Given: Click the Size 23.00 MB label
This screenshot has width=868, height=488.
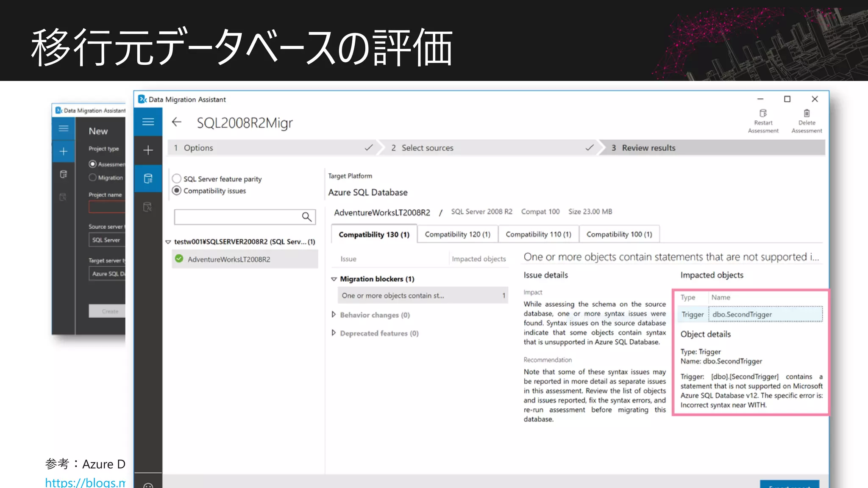Looking at the screenshot, I should click(590, 211).
